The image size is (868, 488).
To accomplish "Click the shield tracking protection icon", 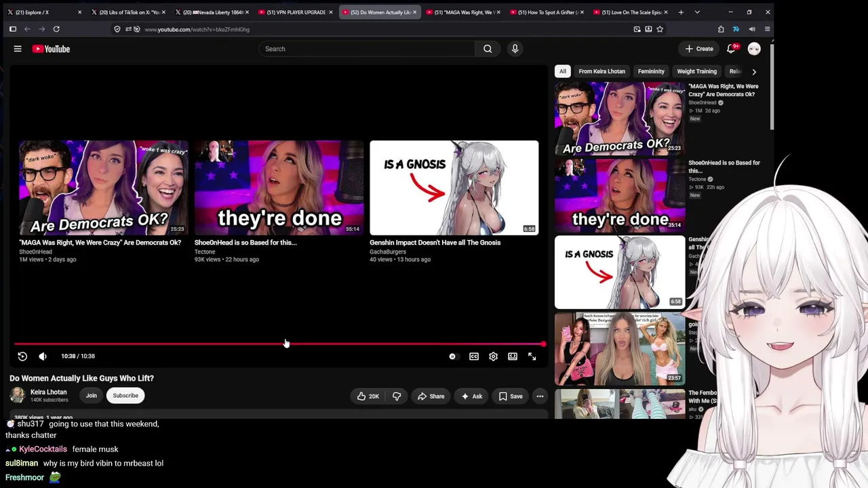I will (117, 29).
